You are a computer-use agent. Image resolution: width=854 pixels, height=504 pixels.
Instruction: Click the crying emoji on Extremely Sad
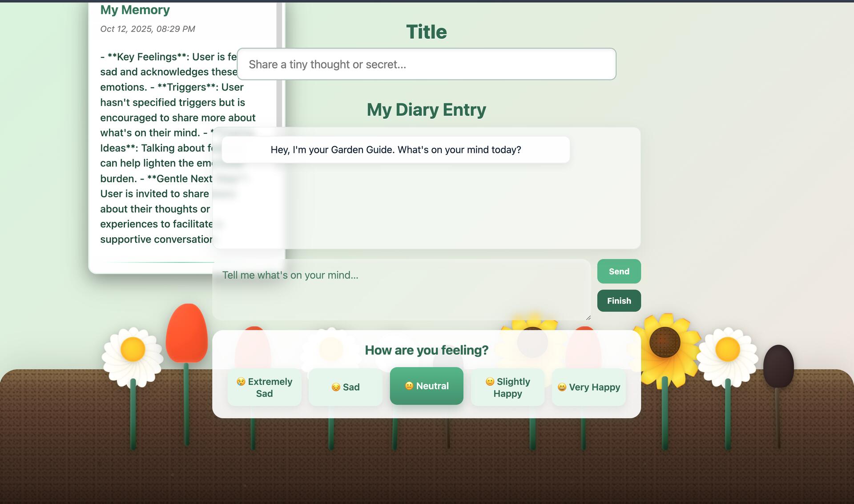[x=241, y=381]
